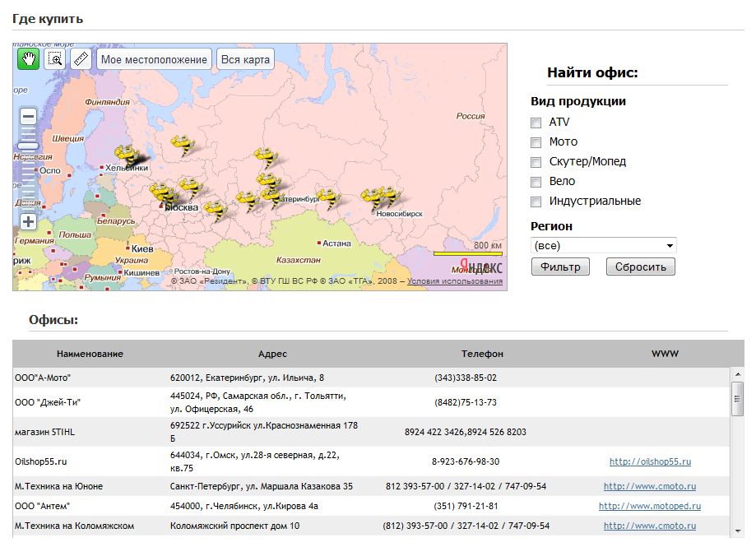Click the map zoom slider handle
The height and width of the screenshot is (547, 756).
27,146
